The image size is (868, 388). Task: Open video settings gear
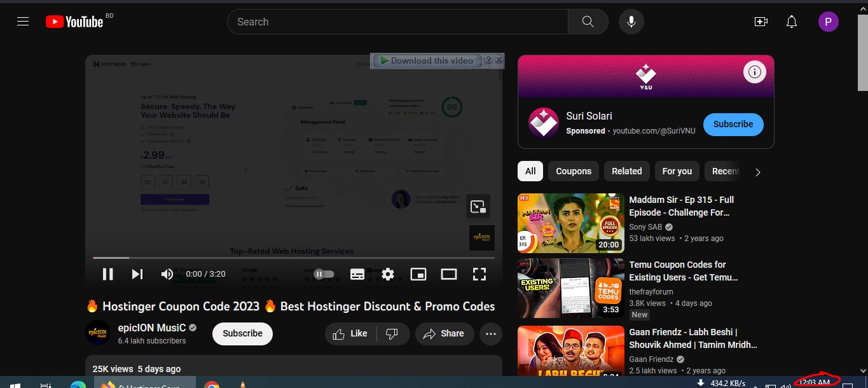pos(388,274)
